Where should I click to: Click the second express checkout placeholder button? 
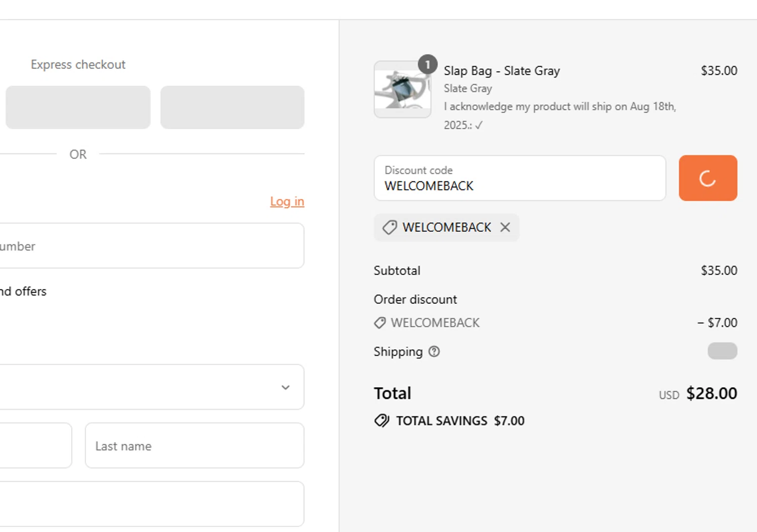click(x=232, y=107)
